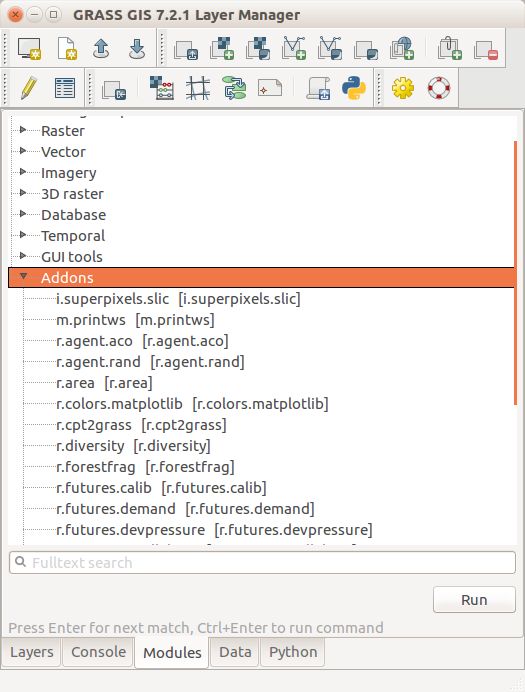Add raster map layer
The height and width of the screenshot is (692, 525).
[222, 48]
